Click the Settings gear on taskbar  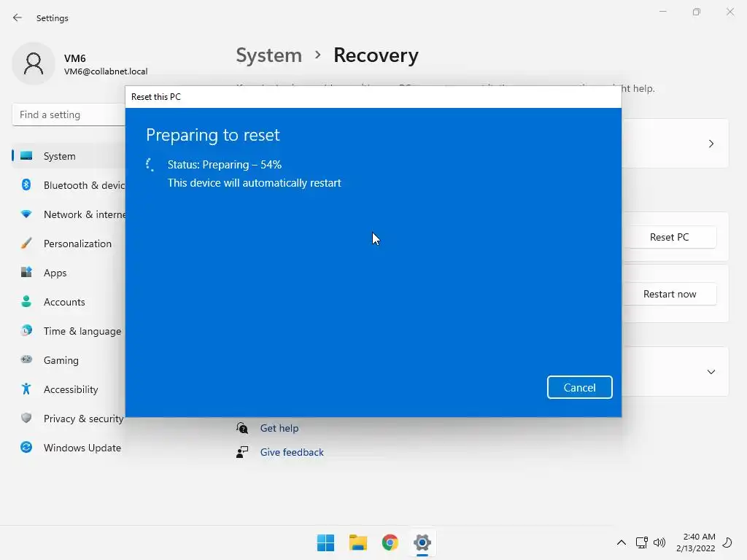422,542
